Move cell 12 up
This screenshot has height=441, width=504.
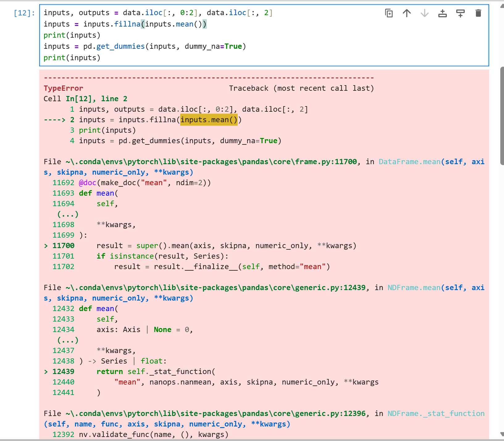click(x=407, y=13)
